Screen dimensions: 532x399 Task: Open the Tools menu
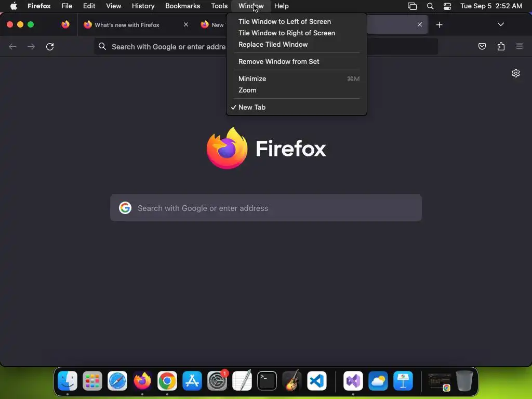219,6
